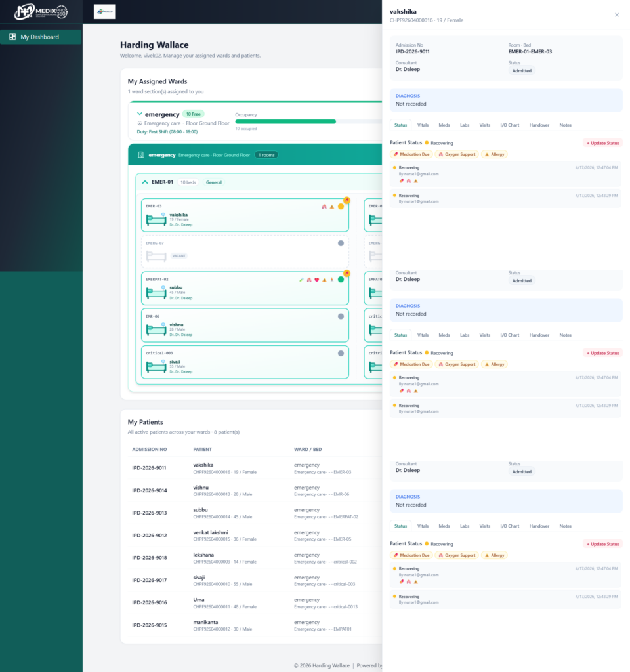Click medication pill badge on EMER-03 card corner
This screenshot has width=630, height=672.
pyautogui.click(x=346, y=200)
